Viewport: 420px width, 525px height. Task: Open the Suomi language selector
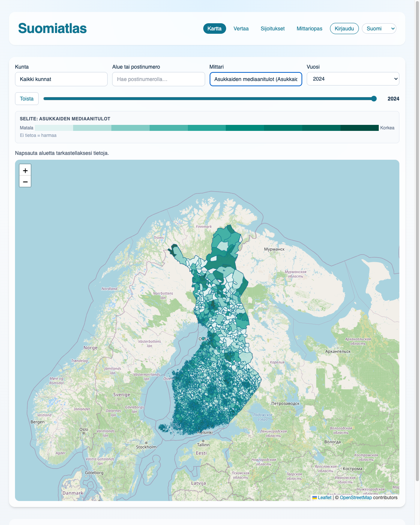tap(379, 28)
